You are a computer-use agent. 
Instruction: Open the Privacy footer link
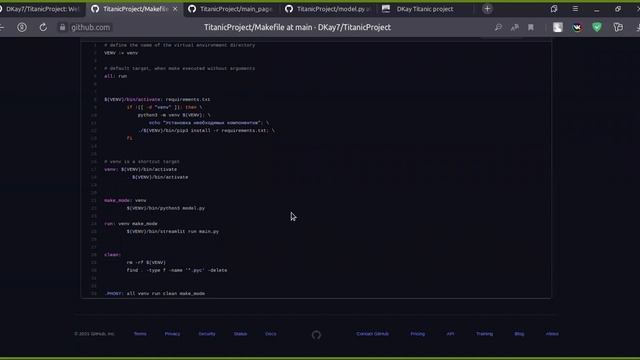(172, 334)
